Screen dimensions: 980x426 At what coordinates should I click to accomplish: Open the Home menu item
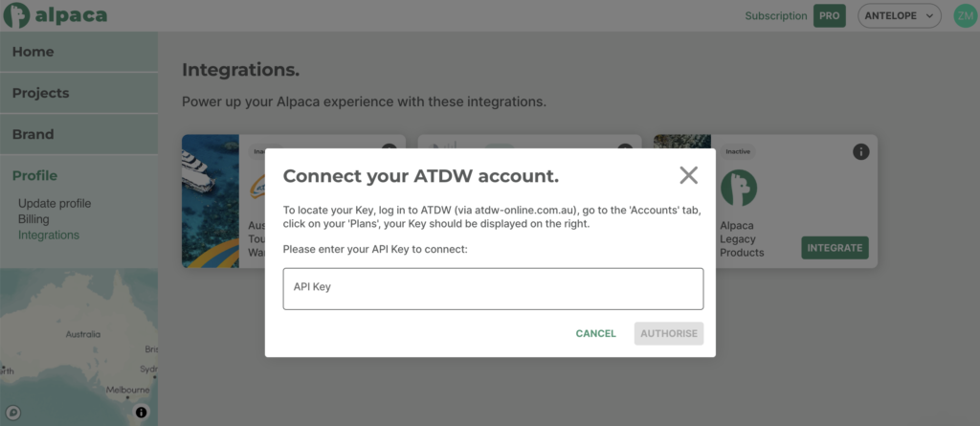33,52
